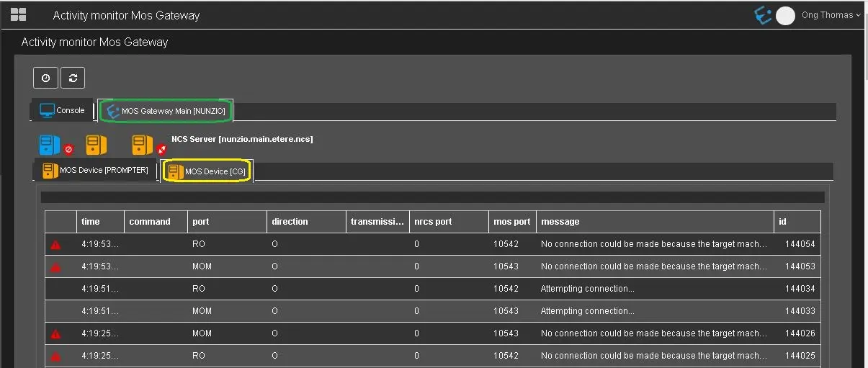Viewport: 868px width, 368px height.
Task: Expand the Ong Thomas user dropdown
Action: tap(831, 15)
